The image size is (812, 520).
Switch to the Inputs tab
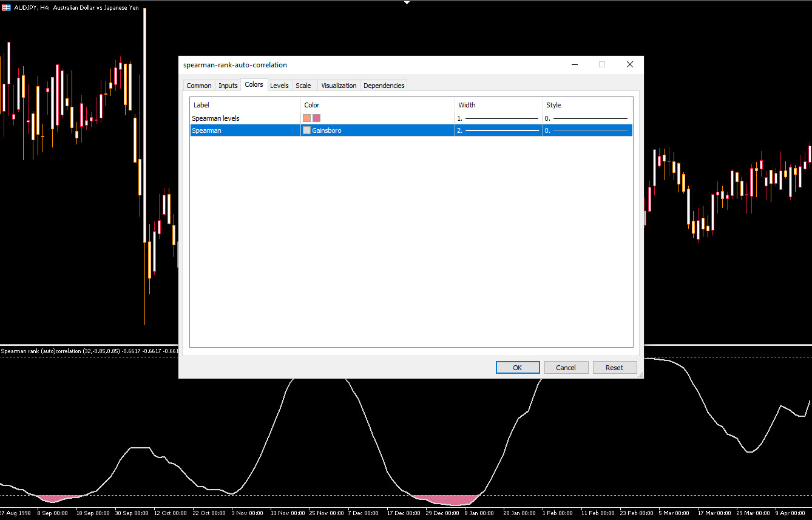(228, 86)
